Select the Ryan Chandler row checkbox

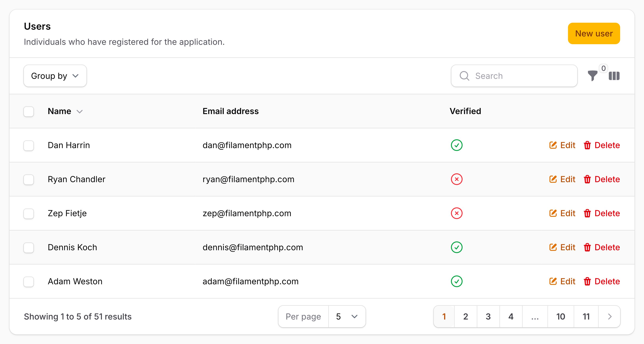point(28,180)
